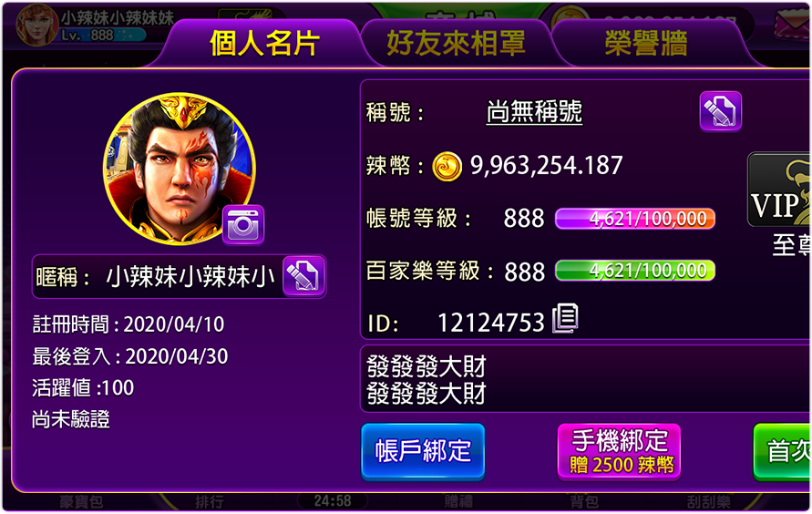Click the 尚無稱號 title link
This screenshot has height=514, width=812.
point(534,111)
